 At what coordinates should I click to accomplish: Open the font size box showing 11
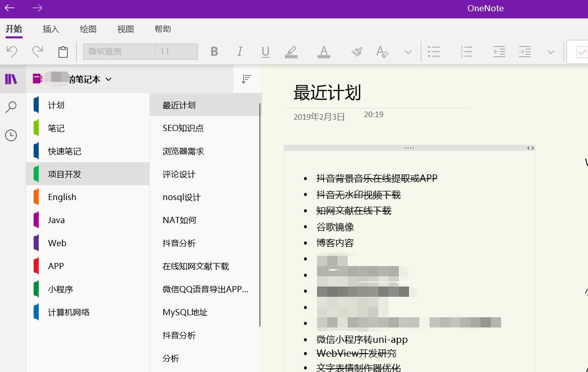[x=176, y=52]
